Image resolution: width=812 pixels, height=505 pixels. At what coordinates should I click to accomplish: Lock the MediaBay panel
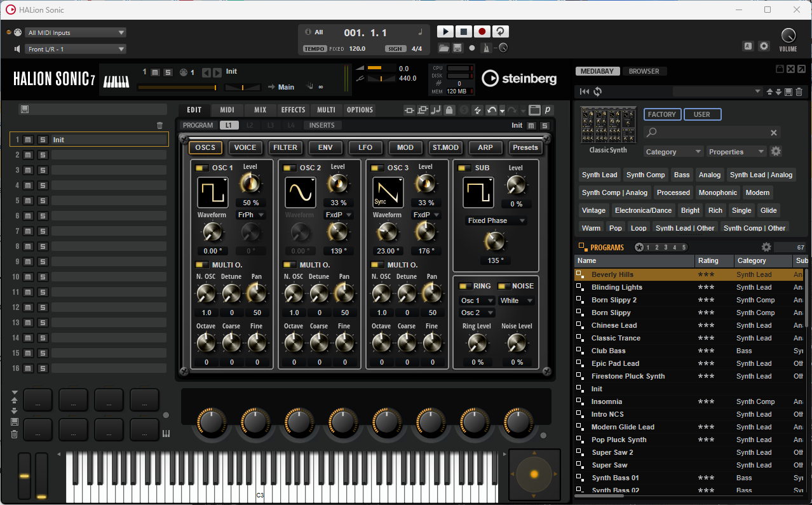pos(780,69)
